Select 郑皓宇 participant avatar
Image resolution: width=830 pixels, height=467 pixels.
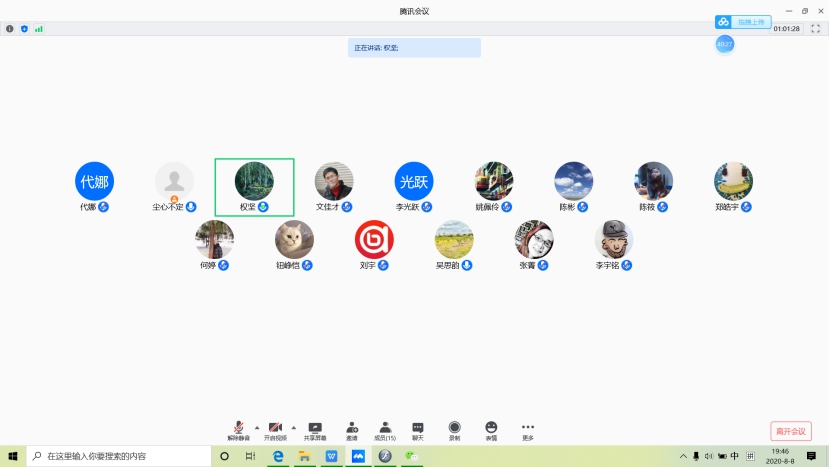(734, 181)
